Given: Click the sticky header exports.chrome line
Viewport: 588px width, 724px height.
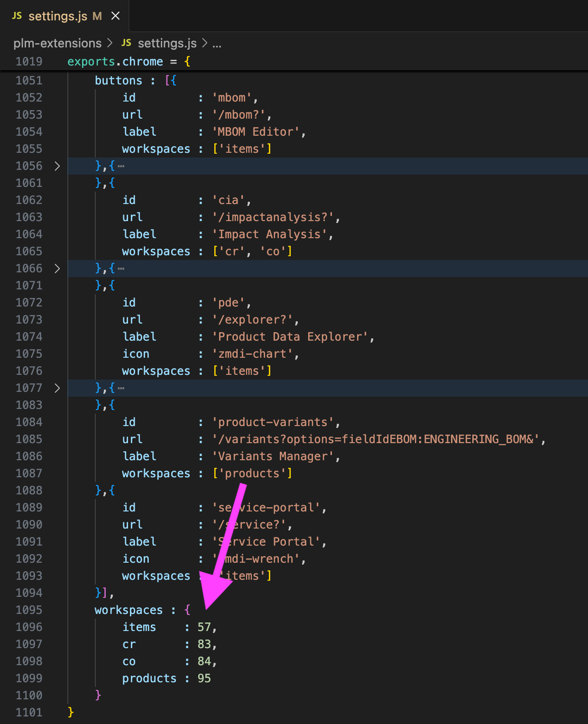Looking at the screenshot, I should pyautogui.click(x=128, y=62).
